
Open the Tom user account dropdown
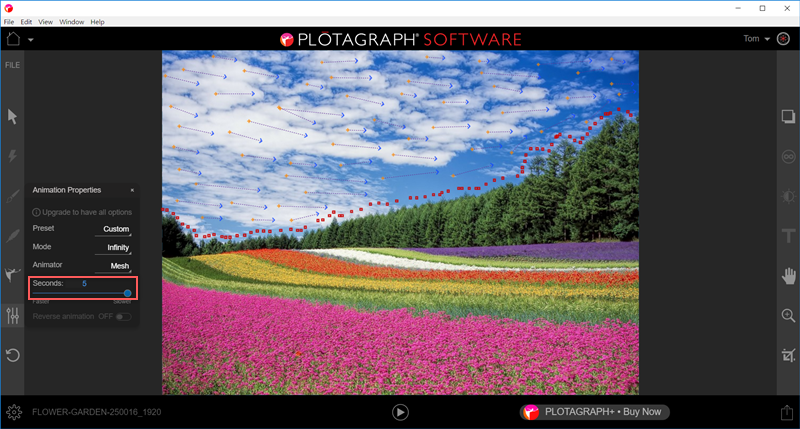click(x=757, y=39)
